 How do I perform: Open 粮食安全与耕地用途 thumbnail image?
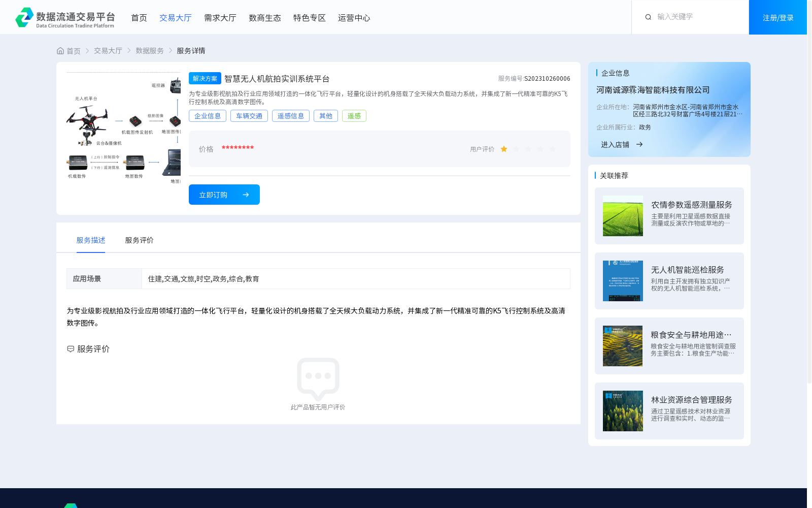click(x=623, y=346)
